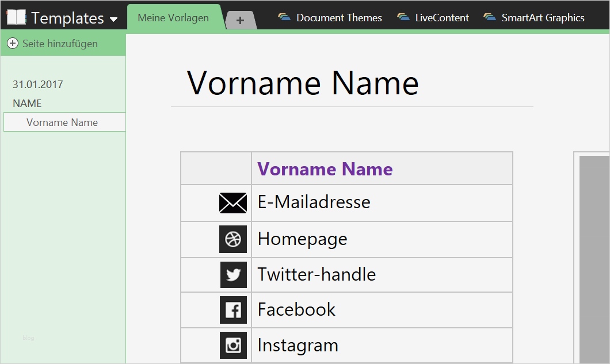Click the SmartArt Graphics notebook icon

click(x=489, y=17)
